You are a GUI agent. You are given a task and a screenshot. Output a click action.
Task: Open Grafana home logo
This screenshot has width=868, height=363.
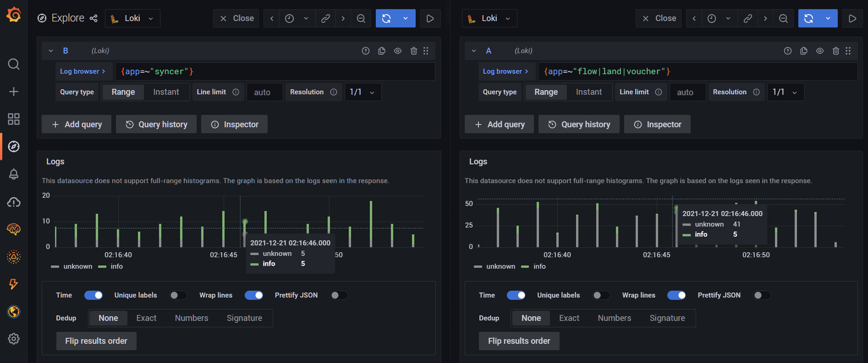pos(14,15)
